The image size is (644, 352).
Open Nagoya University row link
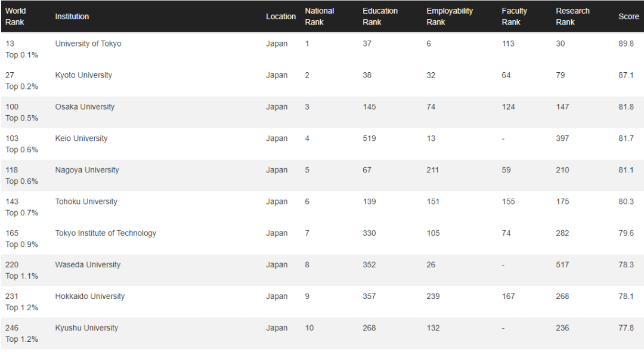(86, 170)
